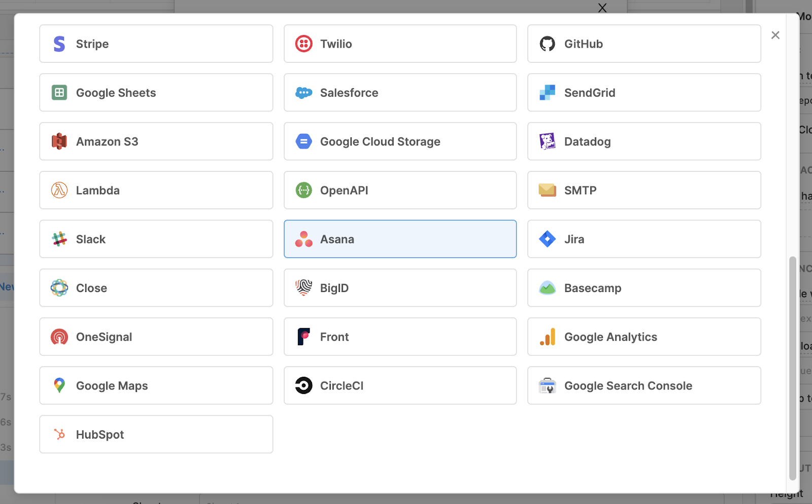Select the HubSpot label
This screenshot has width=812, height=504.
coord(100,435)
